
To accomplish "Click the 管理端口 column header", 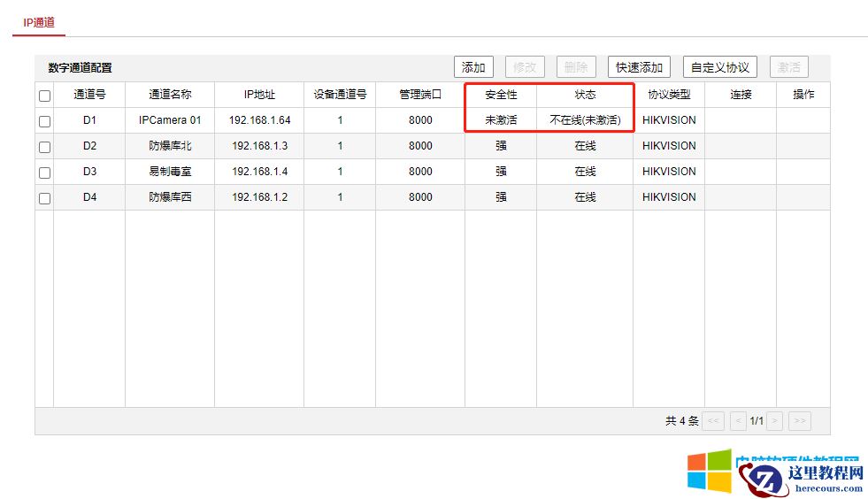I will click(x=420, y=95).
